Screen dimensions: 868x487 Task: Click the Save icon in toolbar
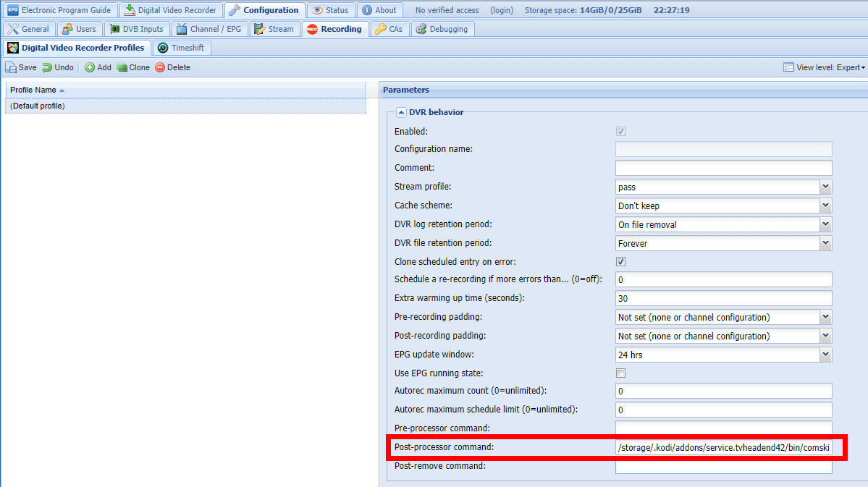point(12,67)
